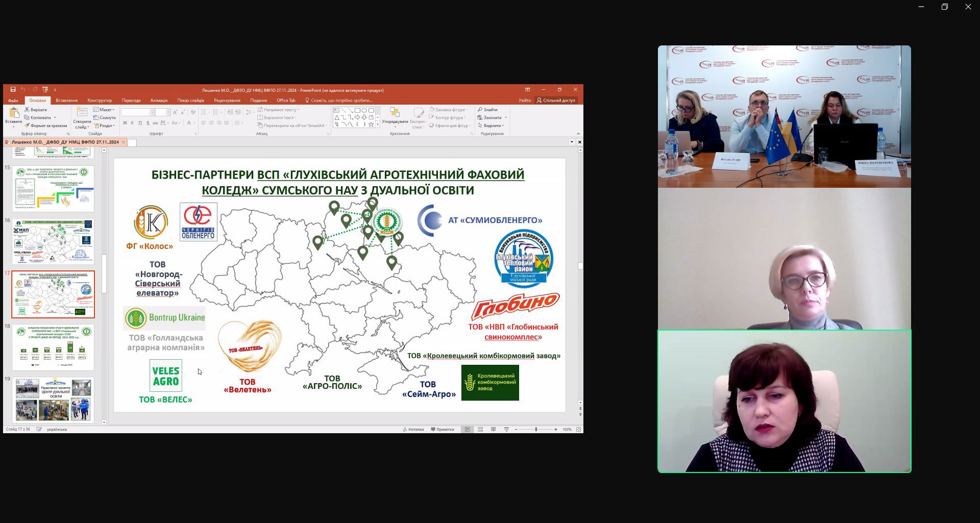Open the Копіювати dropdown arrow

[x=55, y=118]
